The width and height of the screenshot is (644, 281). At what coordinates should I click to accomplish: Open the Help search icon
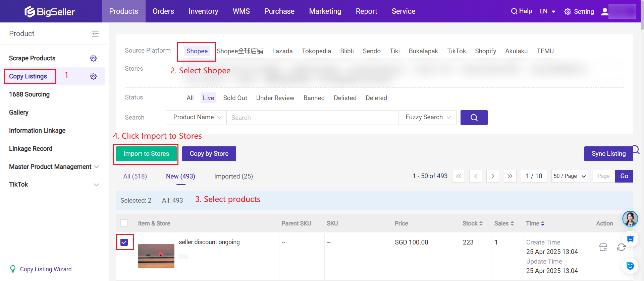514,11
